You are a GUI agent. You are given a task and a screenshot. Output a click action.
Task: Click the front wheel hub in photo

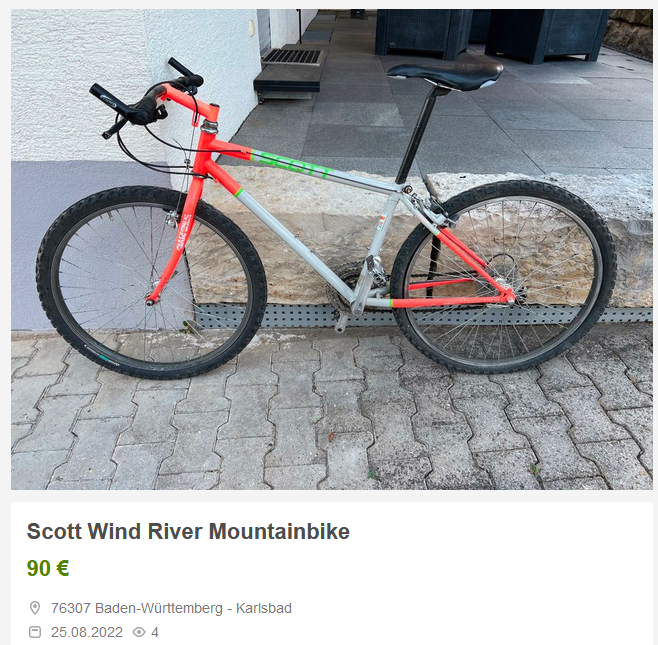[x=151, y=299]
